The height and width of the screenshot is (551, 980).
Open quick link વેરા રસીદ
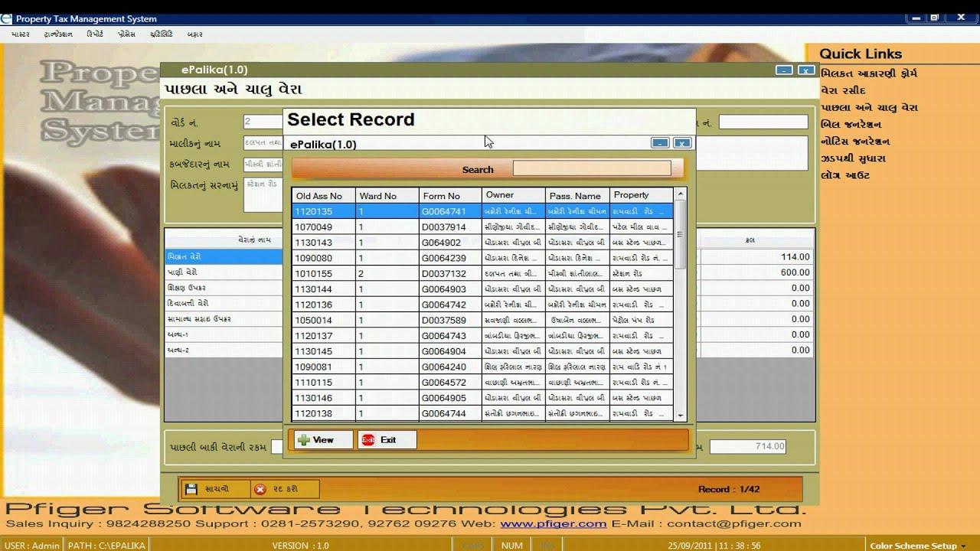coord(843,90)
